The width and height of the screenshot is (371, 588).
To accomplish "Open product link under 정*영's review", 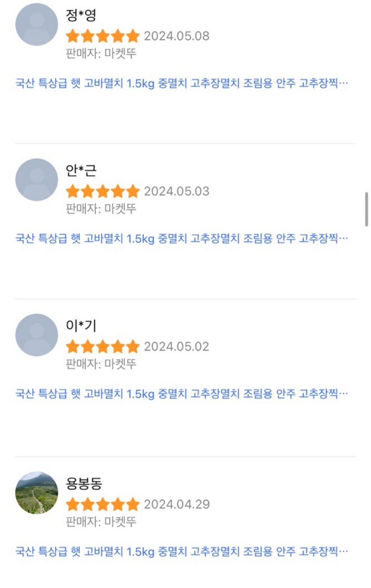I will [182, 83].
